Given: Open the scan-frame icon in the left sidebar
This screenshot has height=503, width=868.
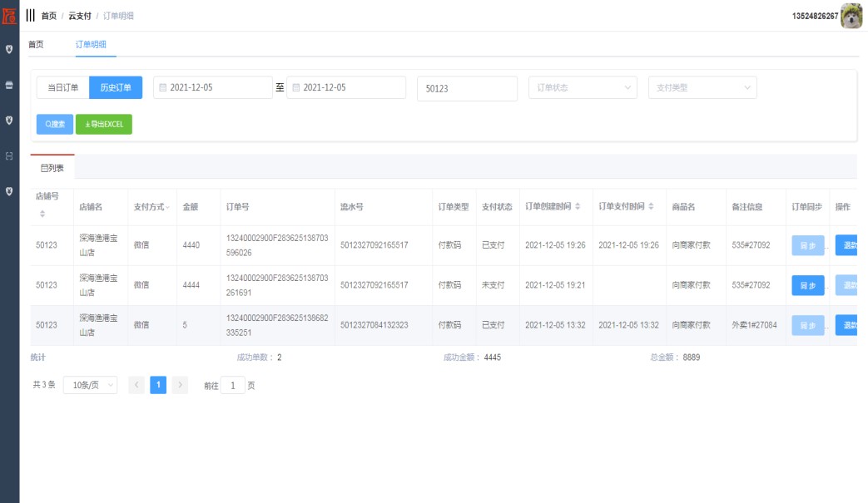Looking at the screenshot, I should [x=9, y=155].
